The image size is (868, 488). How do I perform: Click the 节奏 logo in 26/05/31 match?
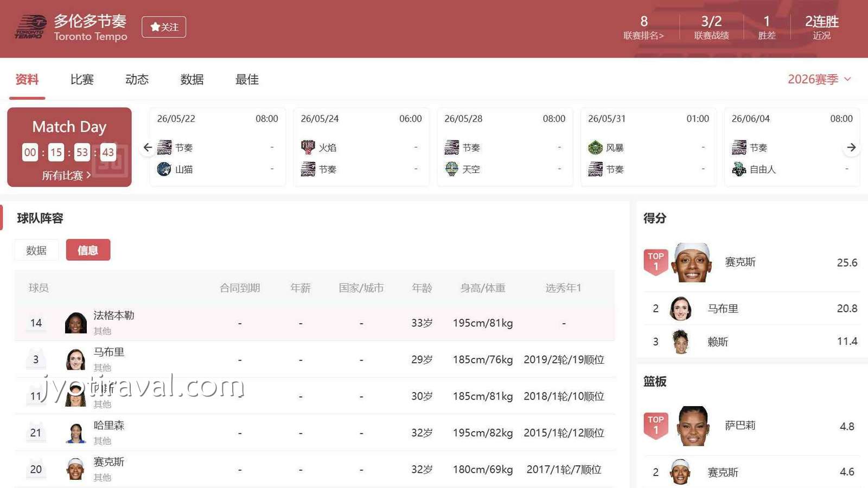[595, 169]
